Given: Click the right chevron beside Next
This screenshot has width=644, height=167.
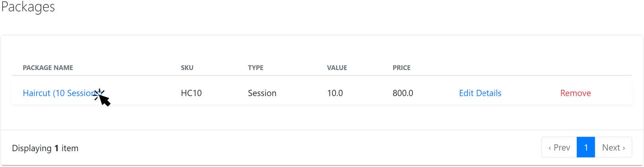Looking at the screenshot, I should (x=624, y=148).
